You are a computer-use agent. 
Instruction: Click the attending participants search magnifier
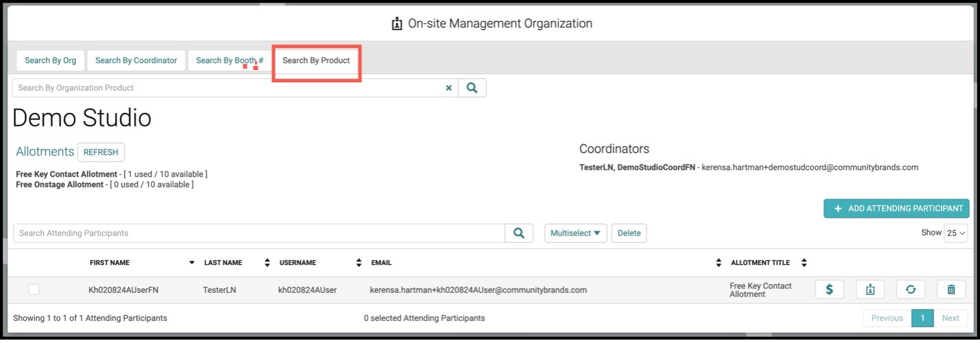[519, 233]
